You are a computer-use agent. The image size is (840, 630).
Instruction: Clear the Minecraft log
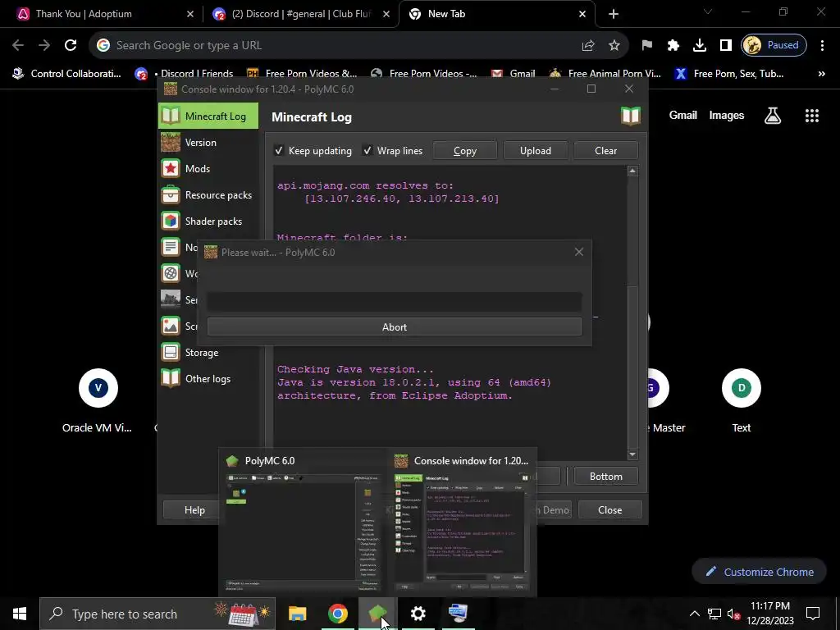tap(606, 151)
